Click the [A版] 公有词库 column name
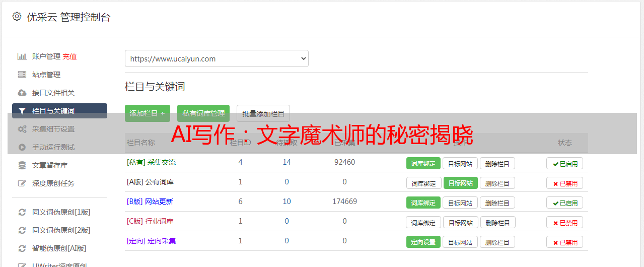 click(x=150, y=182)
